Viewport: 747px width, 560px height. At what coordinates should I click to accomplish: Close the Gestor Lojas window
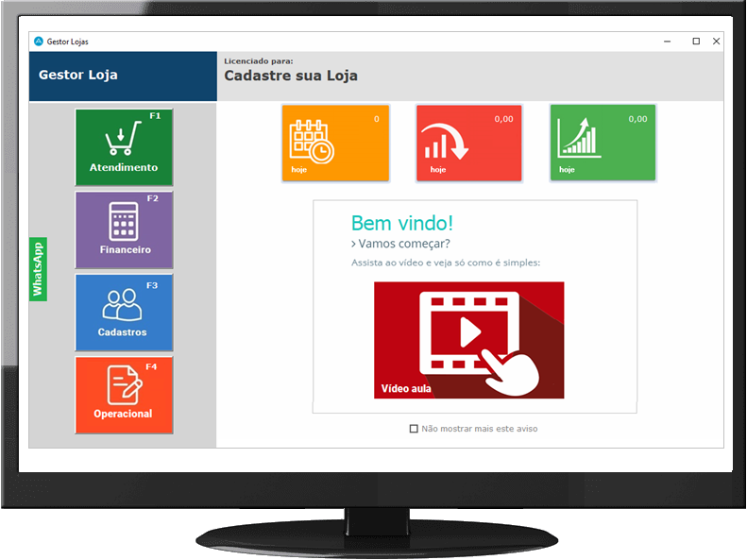pos(717,42)
